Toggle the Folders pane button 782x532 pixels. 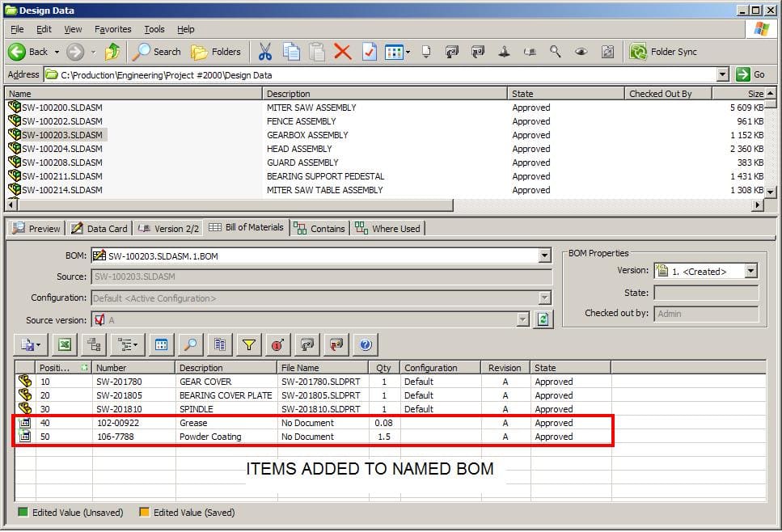coord(216,52)
